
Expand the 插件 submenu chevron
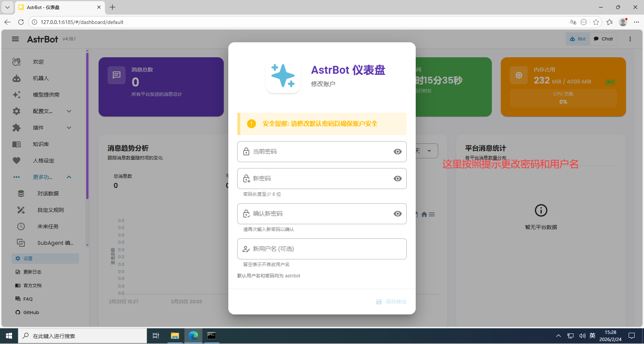pos(69,128)
